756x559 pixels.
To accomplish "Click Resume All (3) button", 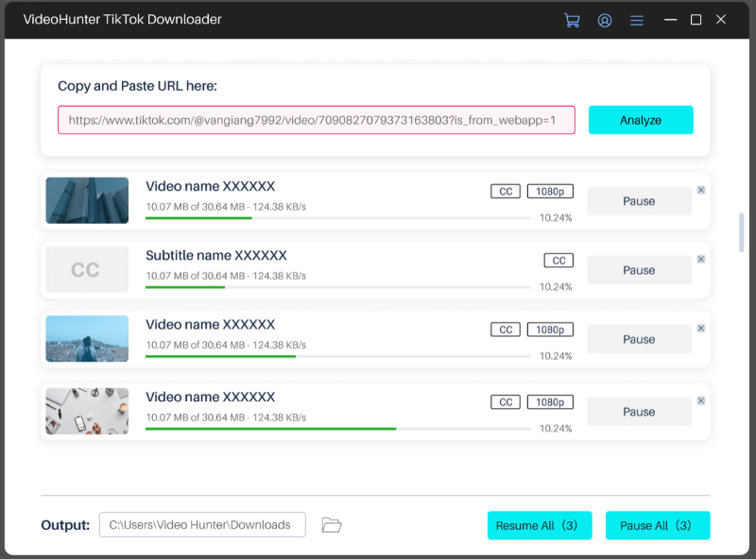I will pos(540,525).
